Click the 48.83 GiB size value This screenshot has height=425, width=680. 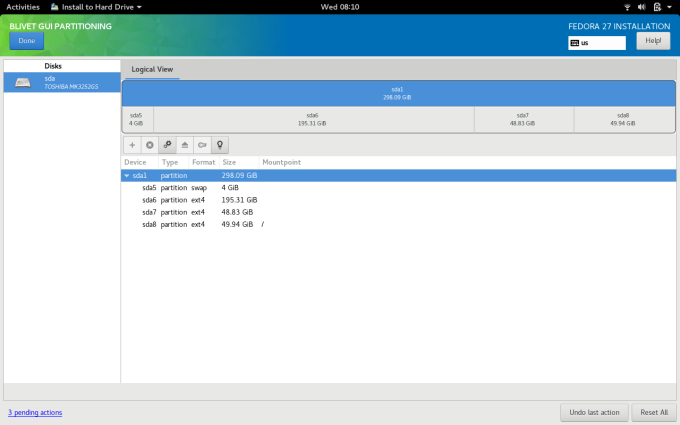[237, 212]
